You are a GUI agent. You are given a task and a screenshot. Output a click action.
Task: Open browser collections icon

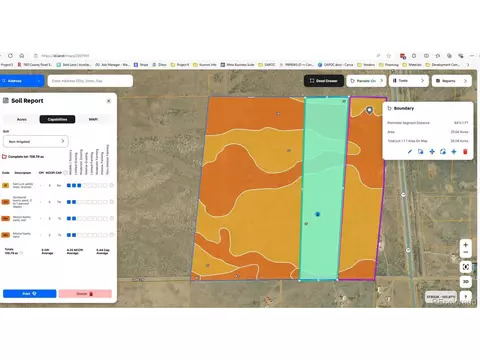pyautogui.click(x=449, y=56)
